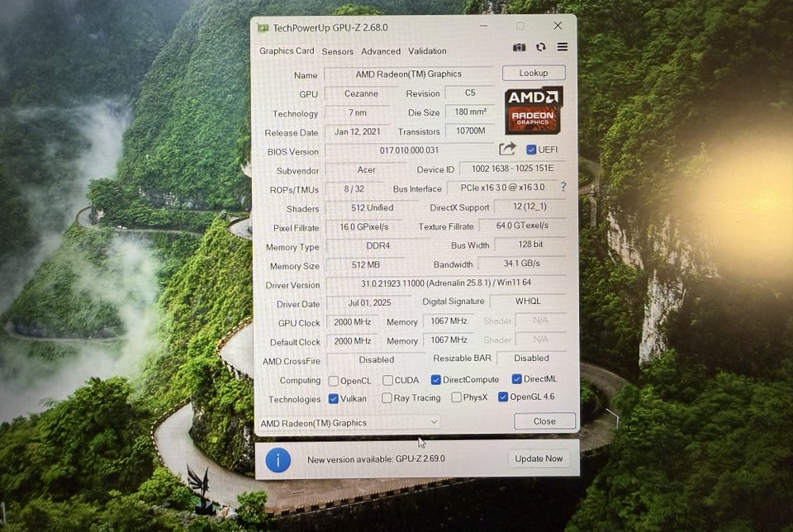Click the Die Size value 180 mm²

click(470, 112)
